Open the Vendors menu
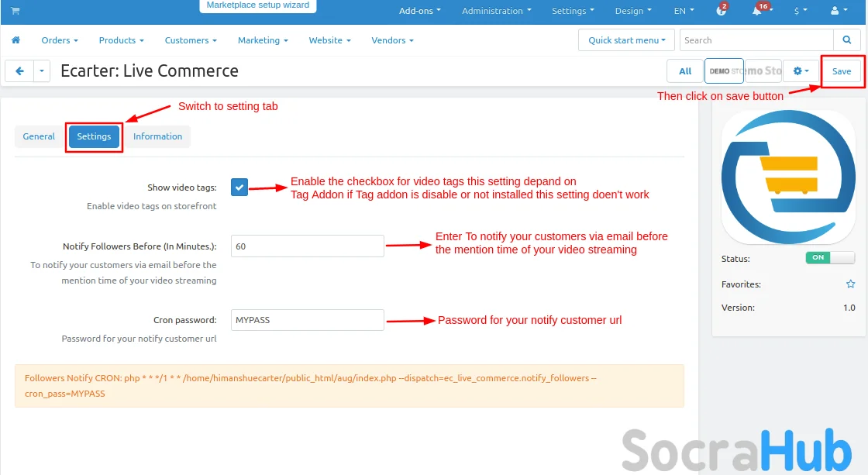 click(392, 40)
